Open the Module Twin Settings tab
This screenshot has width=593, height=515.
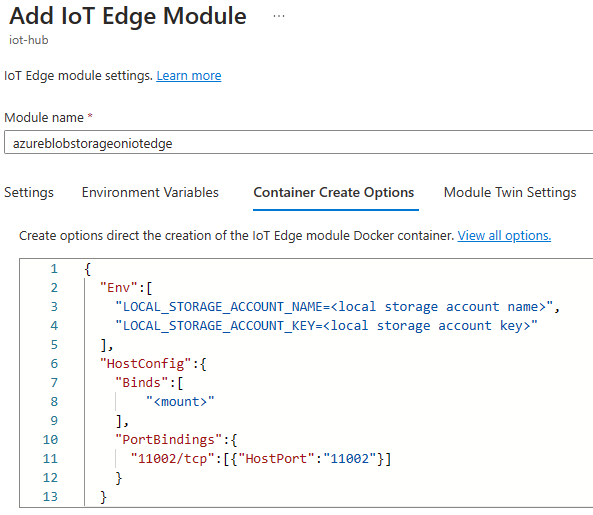[x=510, y=192]
